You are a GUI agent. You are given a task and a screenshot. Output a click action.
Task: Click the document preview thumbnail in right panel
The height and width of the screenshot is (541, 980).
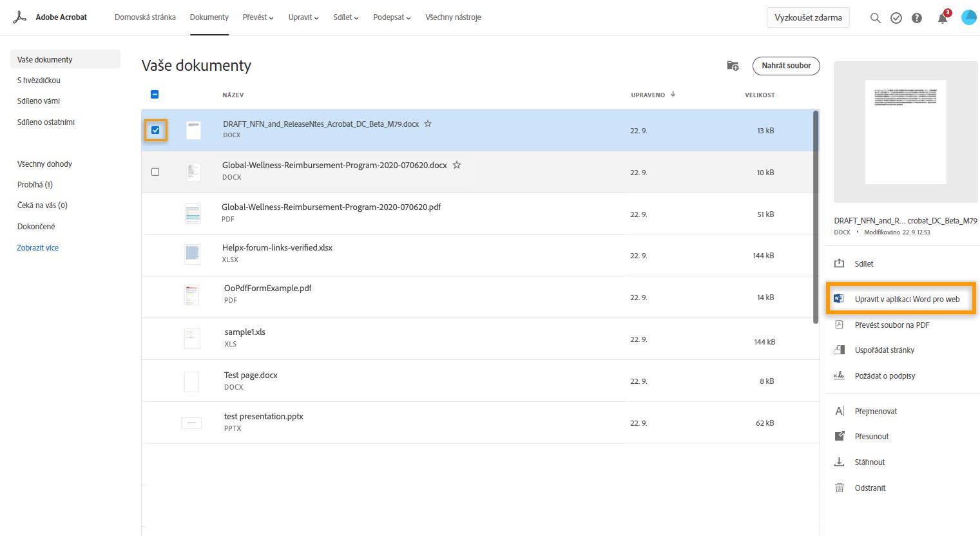(x=906, y=132)
